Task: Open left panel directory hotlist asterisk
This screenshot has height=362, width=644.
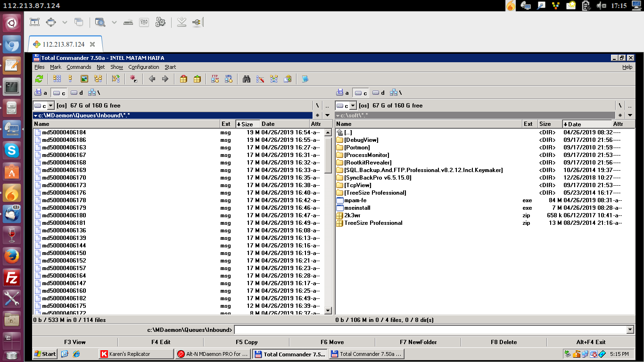Action: (x=318, y=115)
